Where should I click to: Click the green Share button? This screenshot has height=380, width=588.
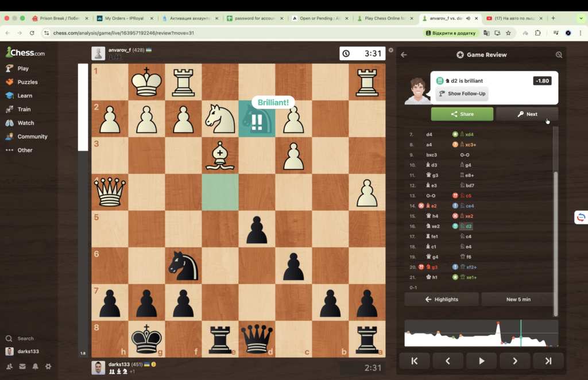[x=462, y=114]
